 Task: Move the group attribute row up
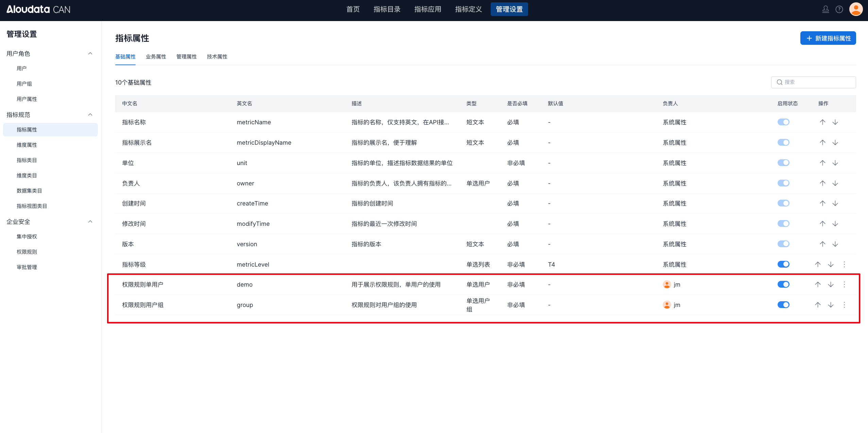(818, 305)
